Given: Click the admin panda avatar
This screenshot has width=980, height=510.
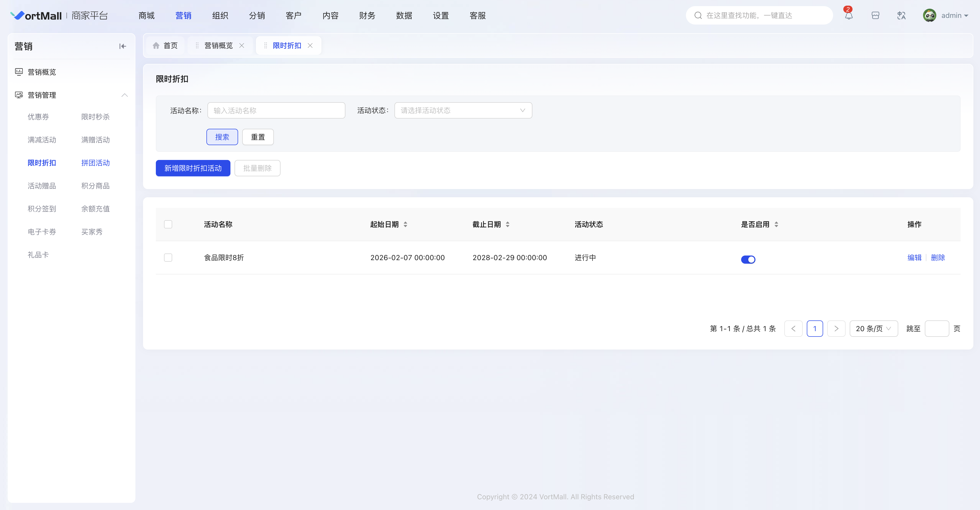Looking at the screenshot, I should 929,16.
